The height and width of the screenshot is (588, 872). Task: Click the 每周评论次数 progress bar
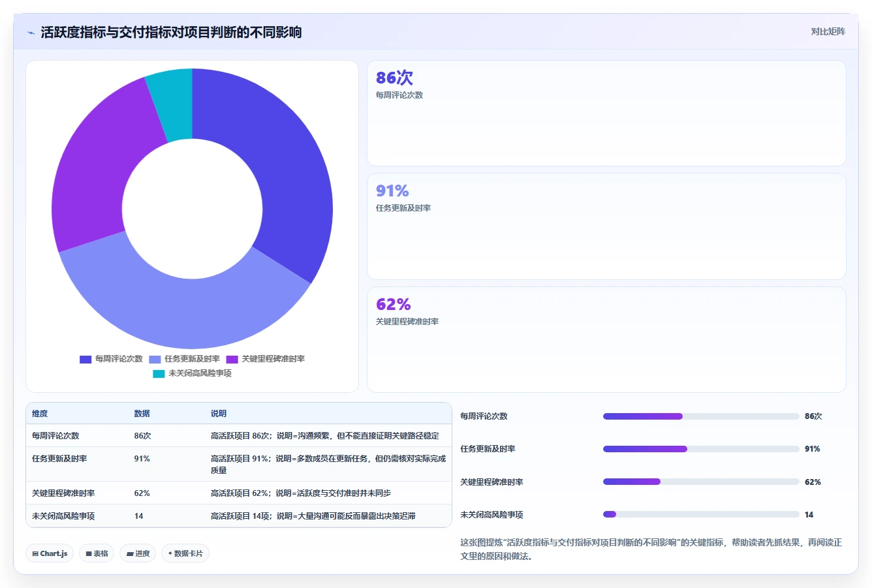tap(701, 416)
